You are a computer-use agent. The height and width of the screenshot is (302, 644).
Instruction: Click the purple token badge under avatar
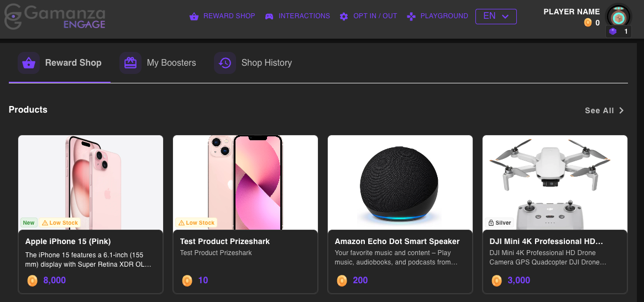[x=613, y=32]
